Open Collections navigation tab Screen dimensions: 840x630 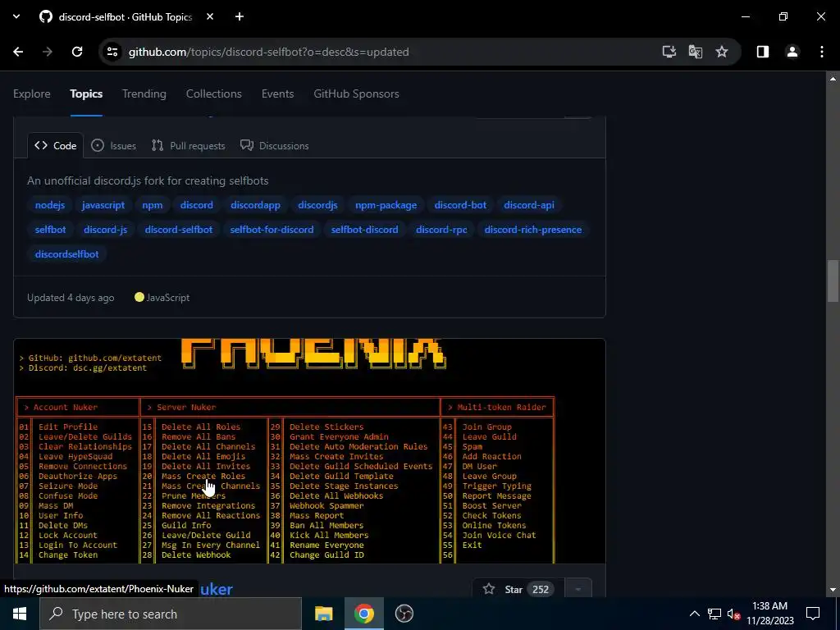coord(214,94)
